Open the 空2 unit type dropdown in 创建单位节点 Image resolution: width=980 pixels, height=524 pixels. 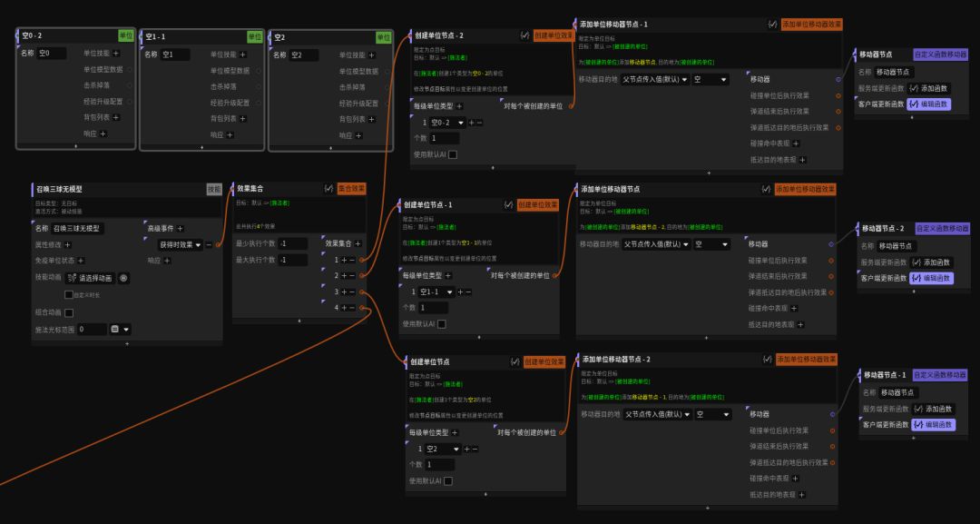[x=443, y=449]
